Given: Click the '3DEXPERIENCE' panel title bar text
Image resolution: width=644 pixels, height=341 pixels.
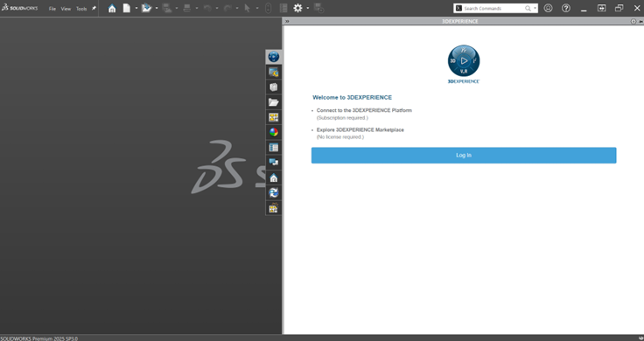Looking at the screenshot, I should (460, 21).
